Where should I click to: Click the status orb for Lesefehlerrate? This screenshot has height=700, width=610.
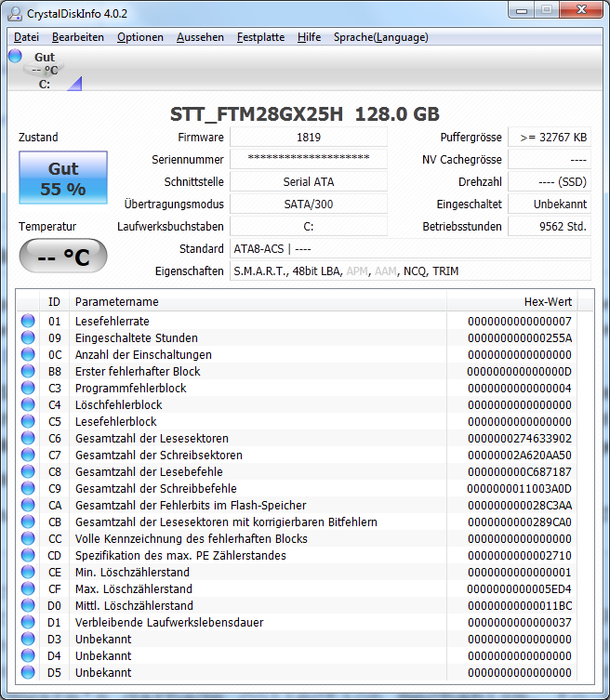coord(28,321)
